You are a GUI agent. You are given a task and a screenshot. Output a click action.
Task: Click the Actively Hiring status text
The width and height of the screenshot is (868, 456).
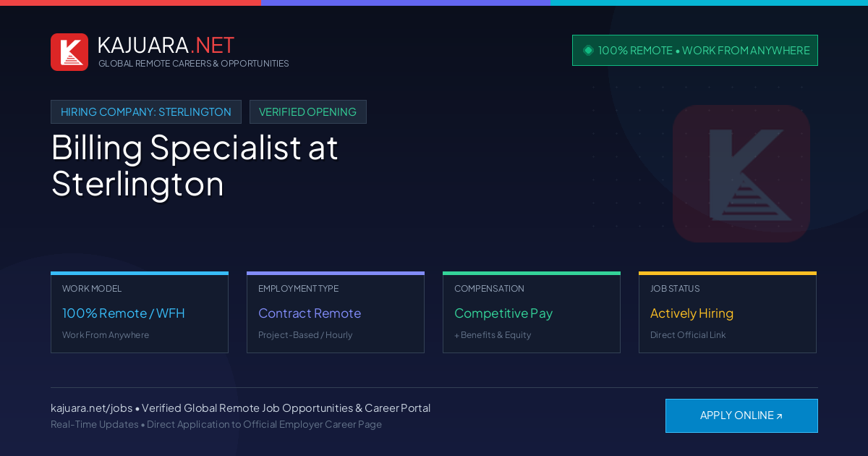[x=692, y=313]
